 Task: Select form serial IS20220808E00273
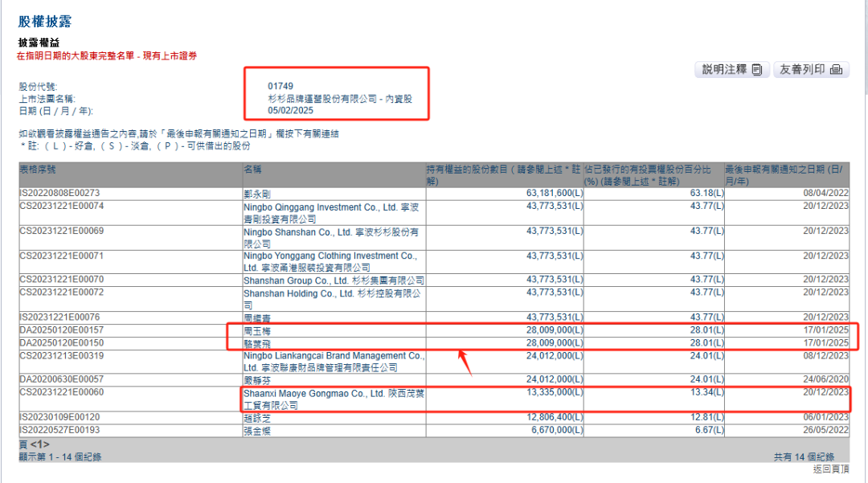click(x=59, y=193)
